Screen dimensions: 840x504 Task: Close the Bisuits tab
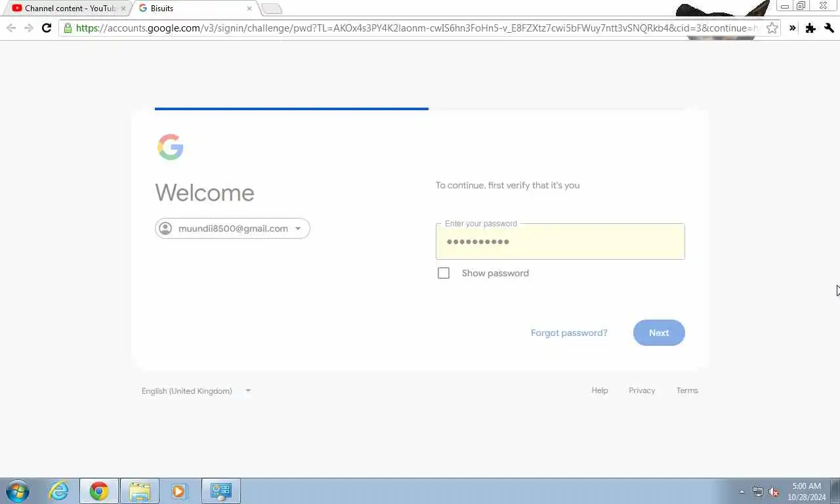pyautogui.click(x=249, y=9)
